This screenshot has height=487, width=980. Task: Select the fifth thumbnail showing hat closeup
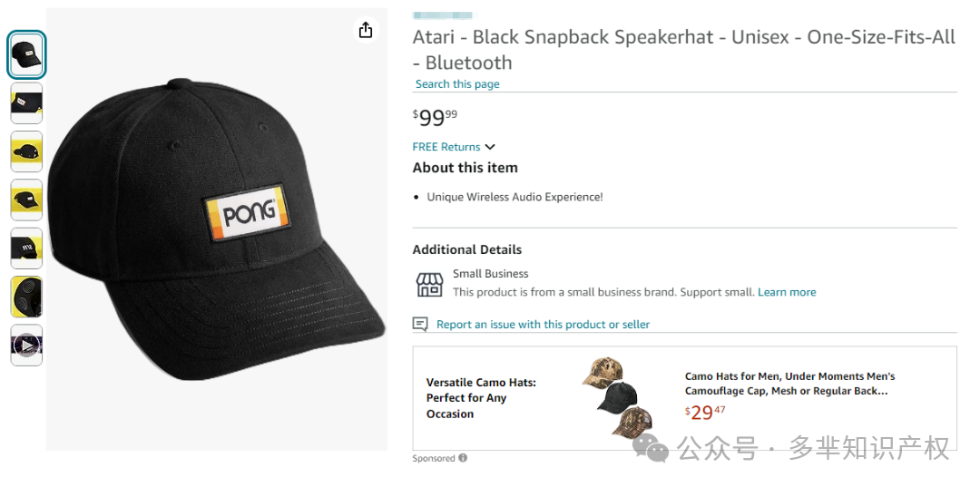[x=26, y=248]
